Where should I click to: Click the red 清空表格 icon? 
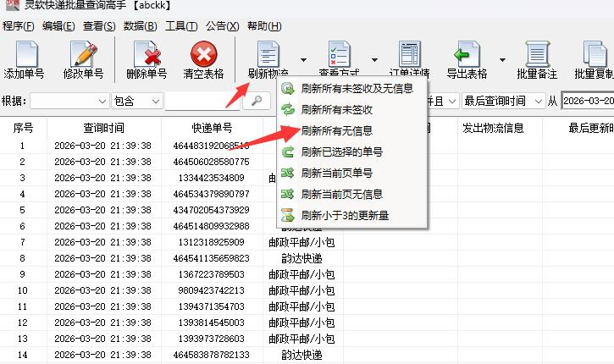pos(204,56)
